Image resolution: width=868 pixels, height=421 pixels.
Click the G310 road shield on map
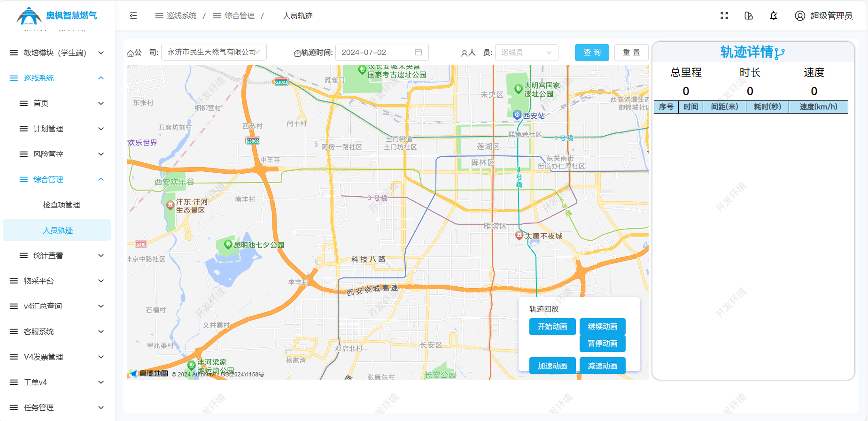(141, 244)
